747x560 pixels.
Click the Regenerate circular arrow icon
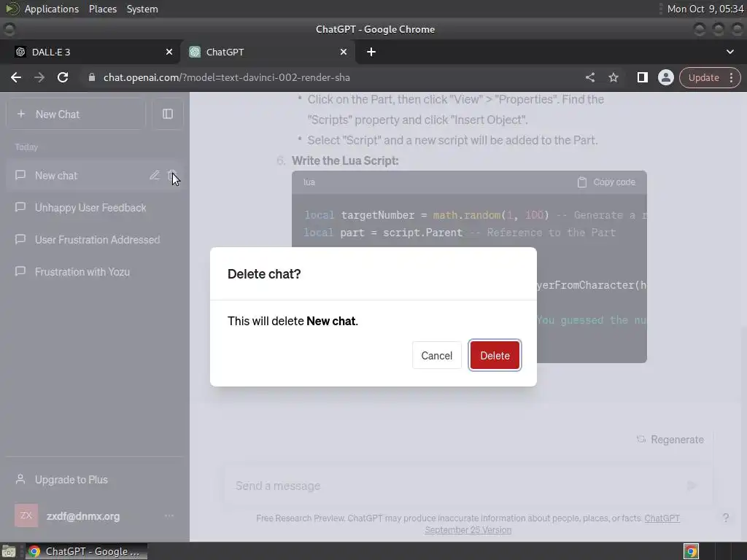coord(641,439)
